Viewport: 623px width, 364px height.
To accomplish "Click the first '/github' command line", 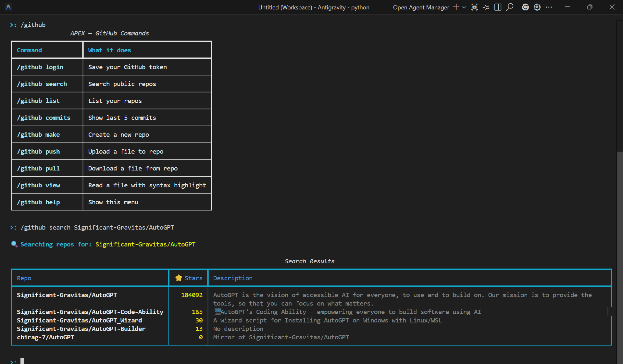I will click(33, 25).
